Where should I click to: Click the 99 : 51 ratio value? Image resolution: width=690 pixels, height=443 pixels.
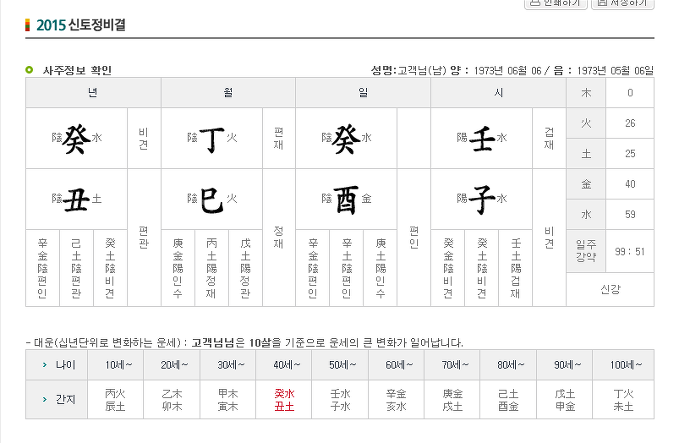(x=630, y=251)
